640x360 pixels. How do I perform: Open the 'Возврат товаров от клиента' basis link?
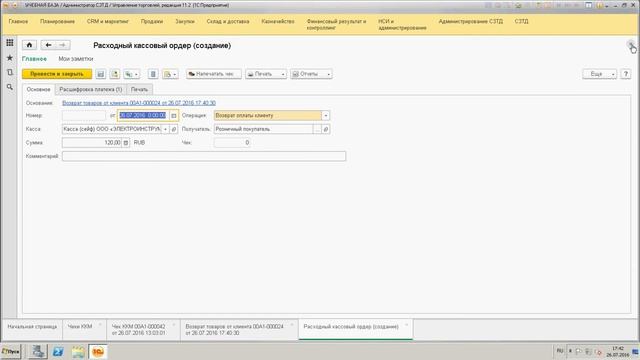click(139, 103)
